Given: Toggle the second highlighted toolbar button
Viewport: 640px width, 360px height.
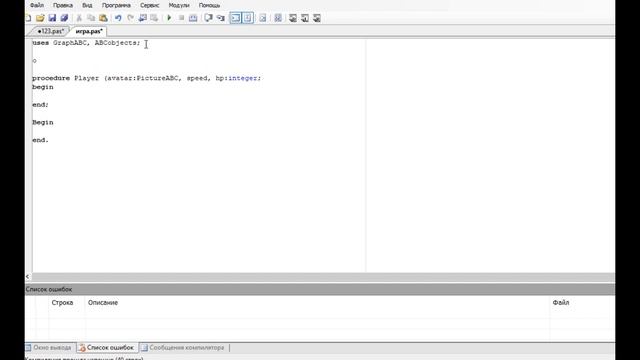Looking at the screenshot, I should click(x=247, y=18).
